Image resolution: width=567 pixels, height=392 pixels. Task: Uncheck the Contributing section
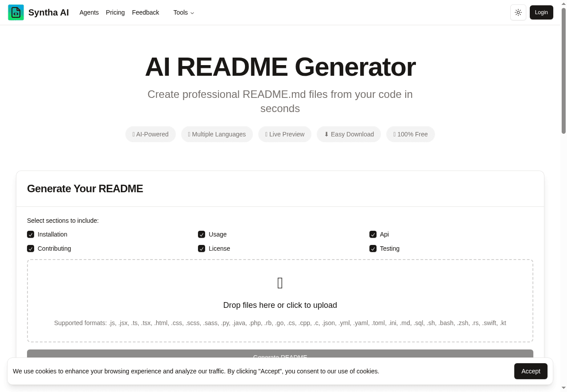31,248
